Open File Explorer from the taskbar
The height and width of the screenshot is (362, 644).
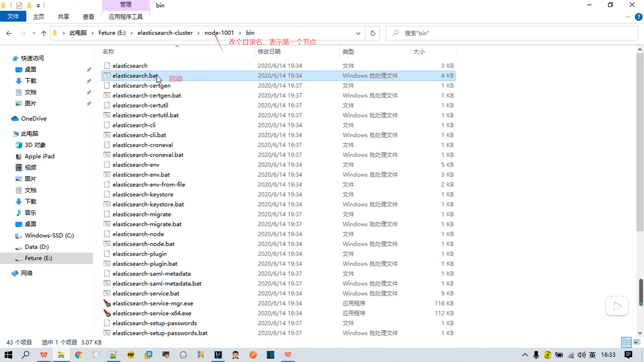pyautogui.click(x=61, y=355)
